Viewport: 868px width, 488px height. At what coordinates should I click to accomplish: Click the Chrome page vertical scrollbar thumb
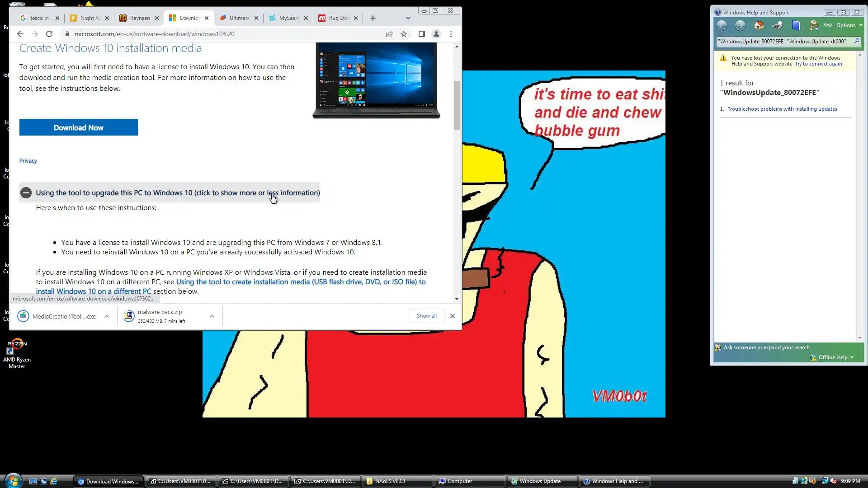click(457, 105)
